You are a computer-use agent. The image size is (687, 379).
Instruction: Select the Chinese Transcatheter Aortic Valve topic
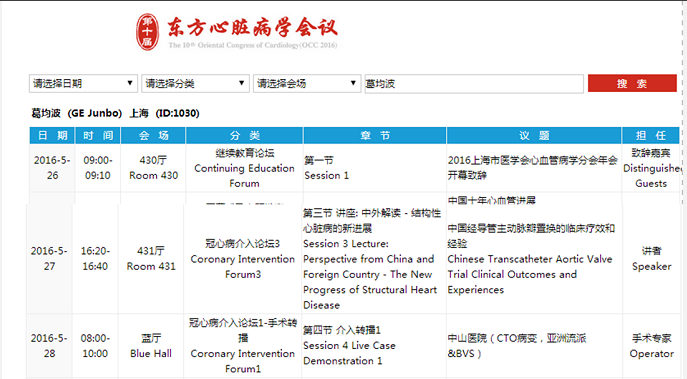[534, 259]
